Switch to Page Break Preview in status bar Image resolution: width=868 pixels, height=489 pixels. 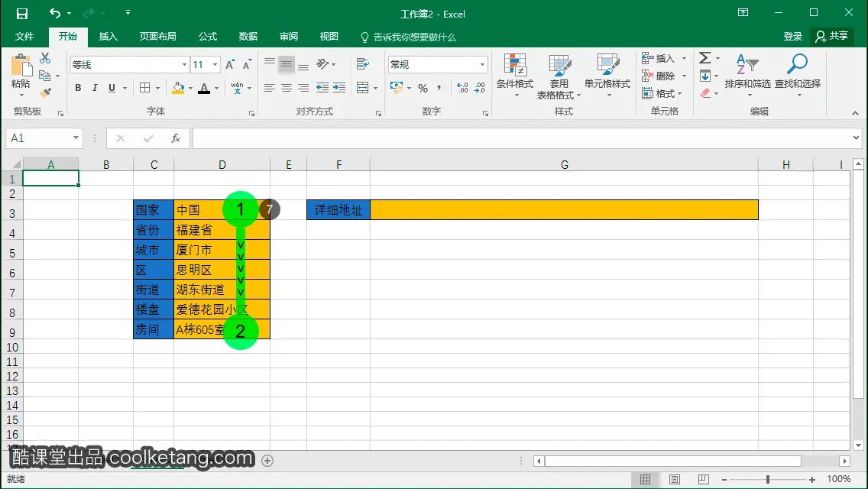point(703,480)
